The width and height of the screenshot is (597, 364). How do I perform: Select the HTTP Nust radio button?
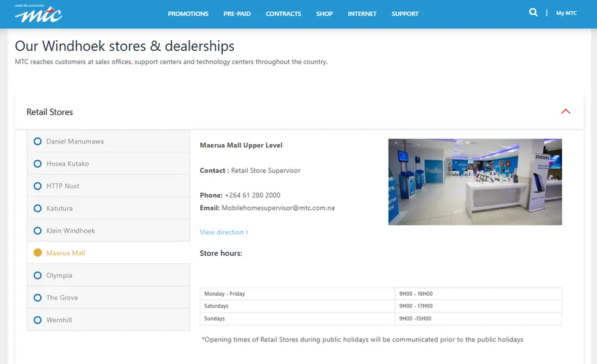tap(37, 186)
